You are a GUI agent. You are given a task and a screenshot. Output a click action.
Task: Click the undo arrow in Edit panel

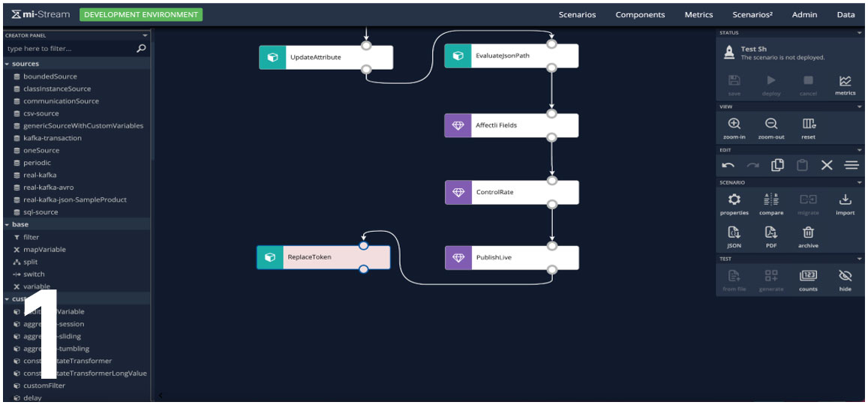tap(728, 165)
